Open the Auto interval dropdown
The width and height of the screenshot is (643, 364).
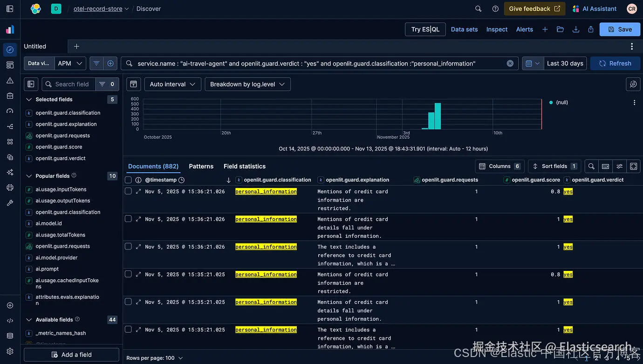tap(173, 84)
